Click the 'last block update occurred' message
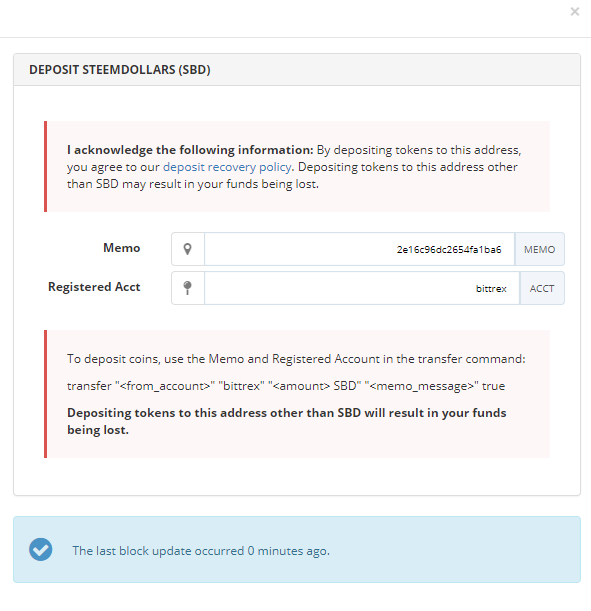Screen dimensions: 591x611 (201, 551)
